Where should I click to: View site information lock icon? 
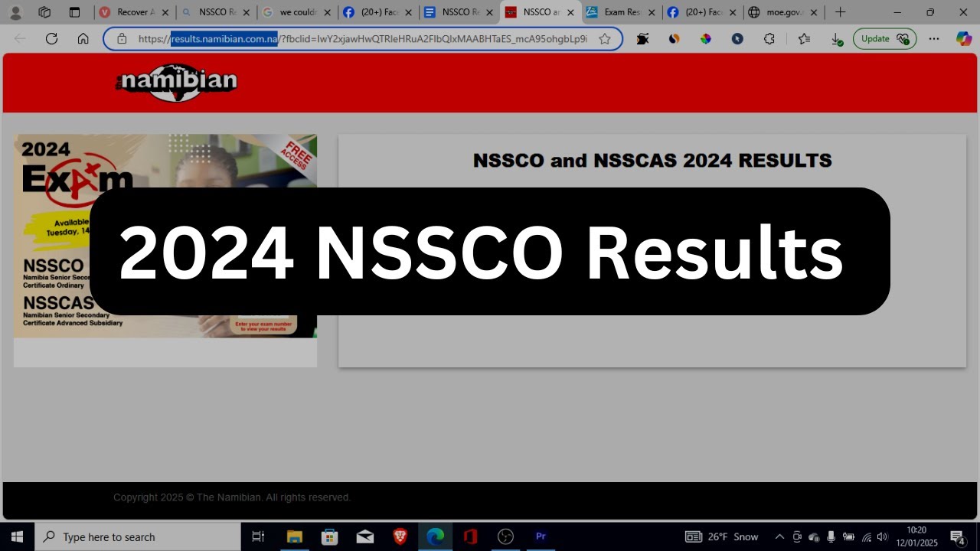122,38
